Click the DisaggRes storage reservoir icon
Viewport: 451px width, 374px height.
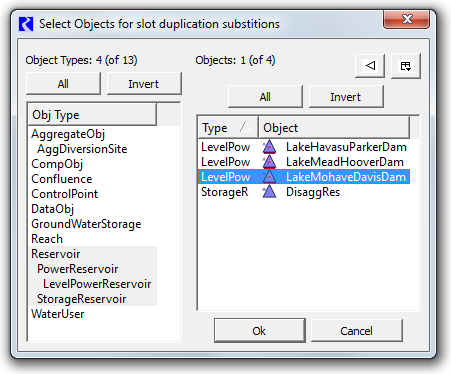click(269, 192)
